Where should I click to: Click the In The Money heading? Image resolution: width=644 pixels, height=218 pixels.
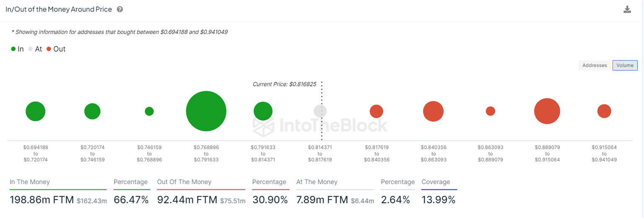click(30, 182)
